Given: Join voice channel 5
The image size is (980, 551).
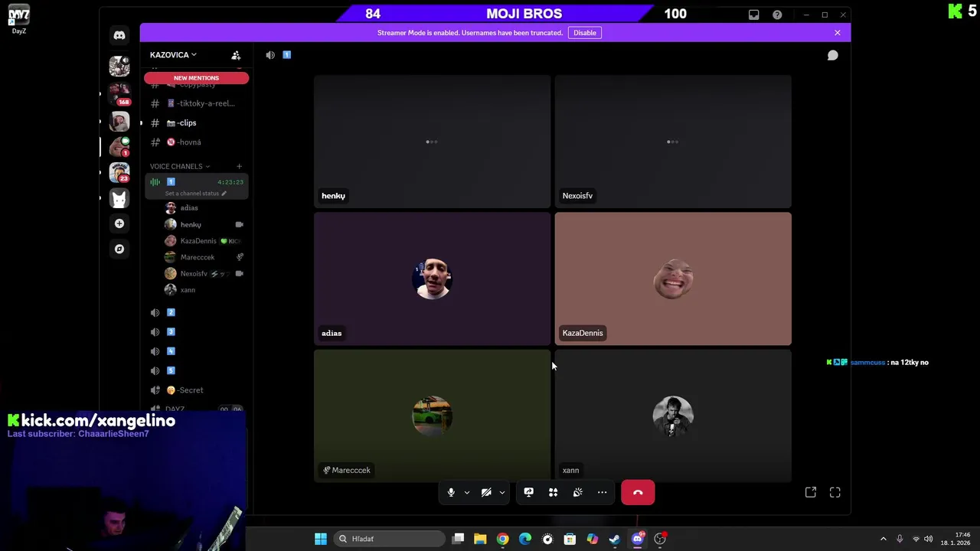Looking at the screenshot, I should [196, 370].
